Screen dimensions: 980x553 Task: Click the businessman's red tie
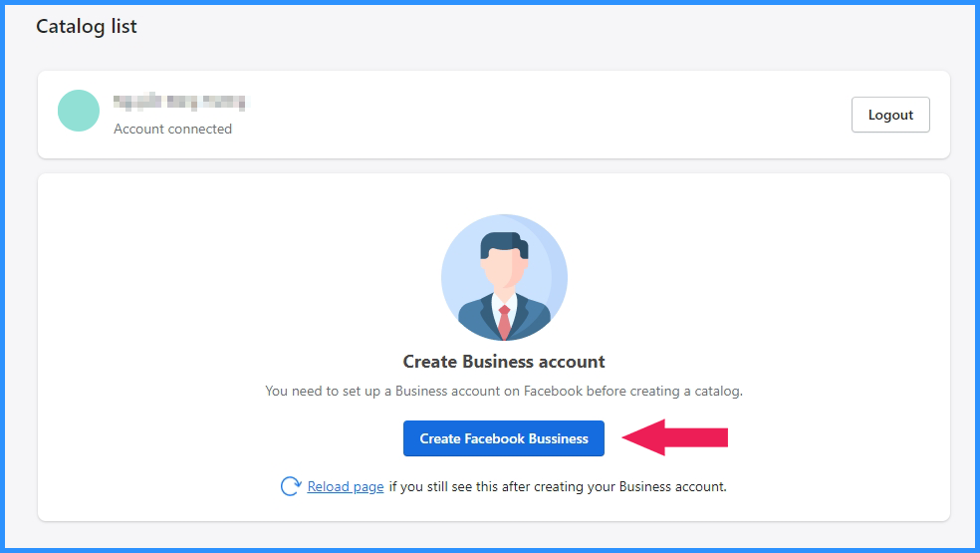pyautogui.click(x=504, y=322)
